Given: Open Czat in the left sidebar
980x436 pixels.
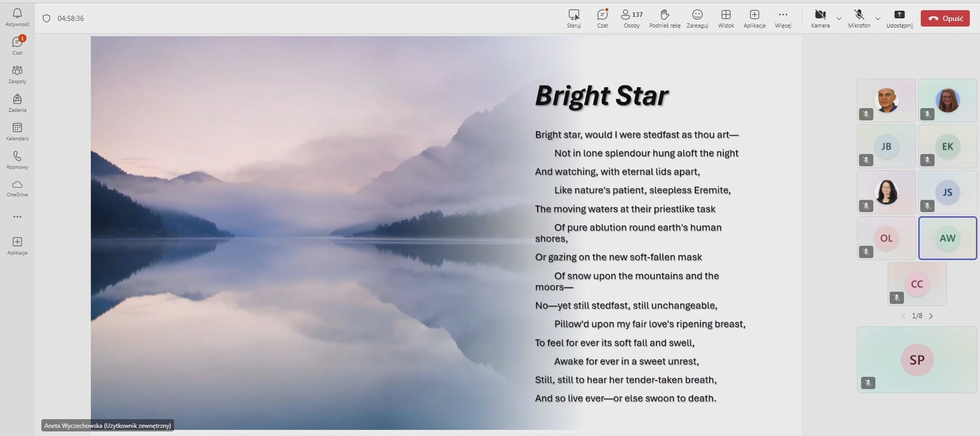Looking at the screenshot, I should tap(17, 46).
